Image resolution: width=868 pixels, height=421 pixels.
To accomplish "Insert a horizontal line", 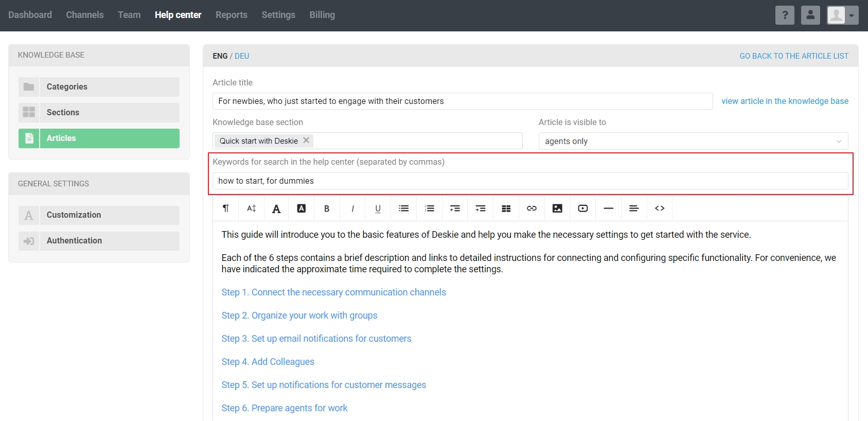I will pos(609,208).
